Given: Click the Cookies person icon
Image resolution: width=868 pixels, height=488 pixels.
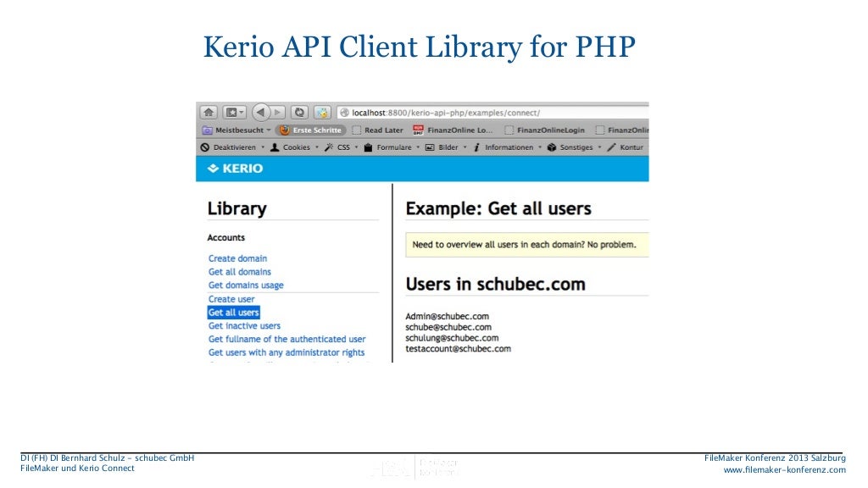Looking at the screenshot, I should [x=275, y=147].
